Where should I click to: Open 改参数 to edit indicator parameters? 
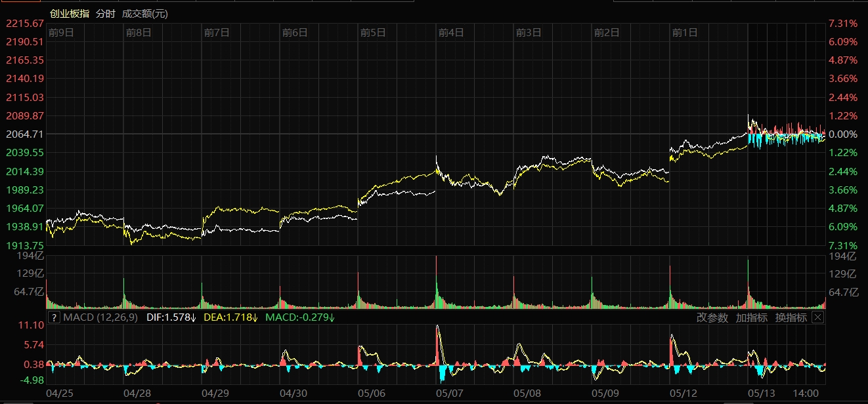click(712, 317)
